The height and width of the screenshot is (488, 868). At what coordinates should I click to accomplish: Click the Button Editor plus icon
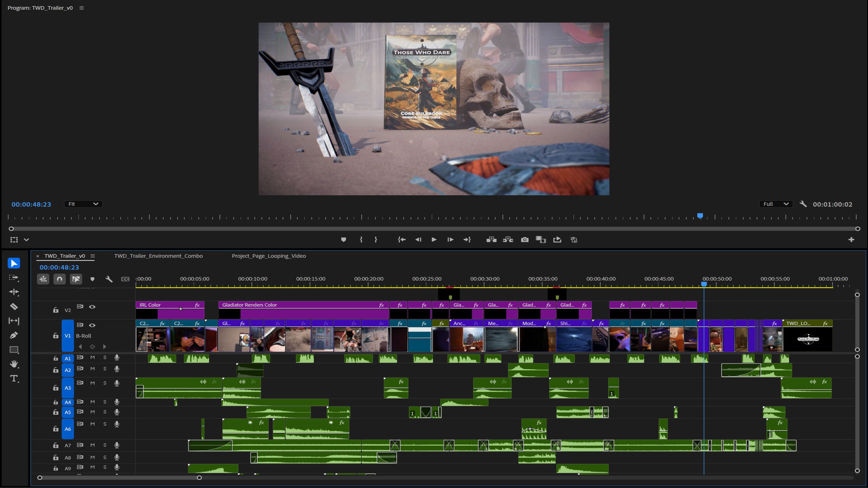click(x=851, y=239)
